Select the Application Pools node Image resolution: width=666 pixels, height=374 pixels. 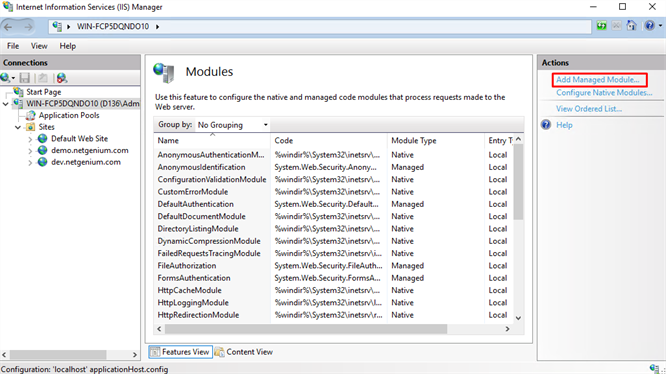tap(69, 115)
